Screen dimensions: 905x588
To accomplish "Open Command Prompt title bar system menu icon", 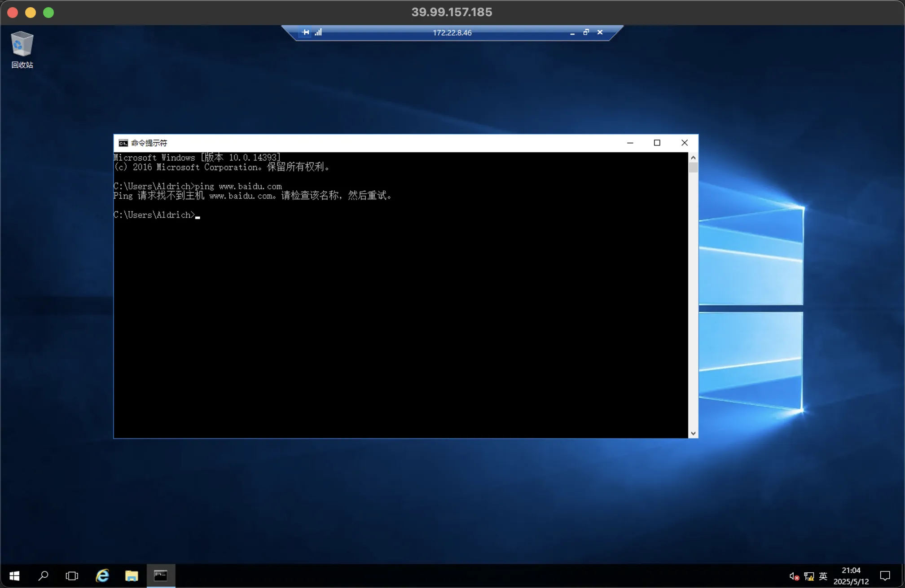I will [x=123, y=143].
